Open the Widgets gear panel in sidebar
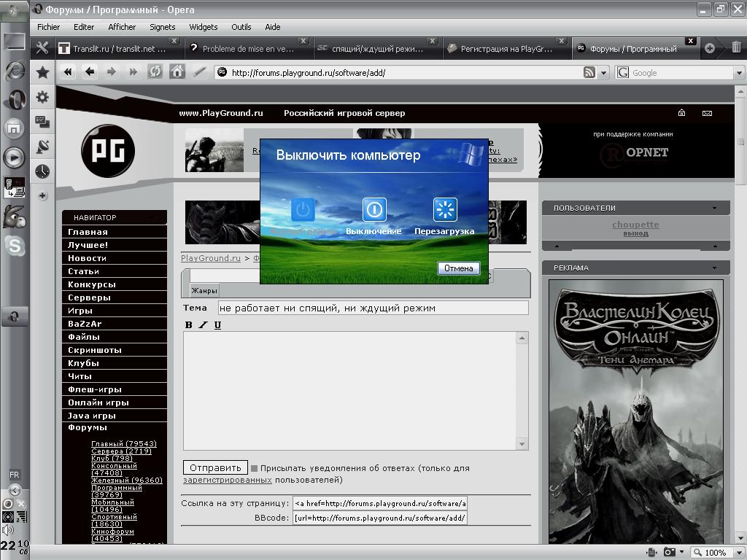747x560 pixels. click(42, 97)
